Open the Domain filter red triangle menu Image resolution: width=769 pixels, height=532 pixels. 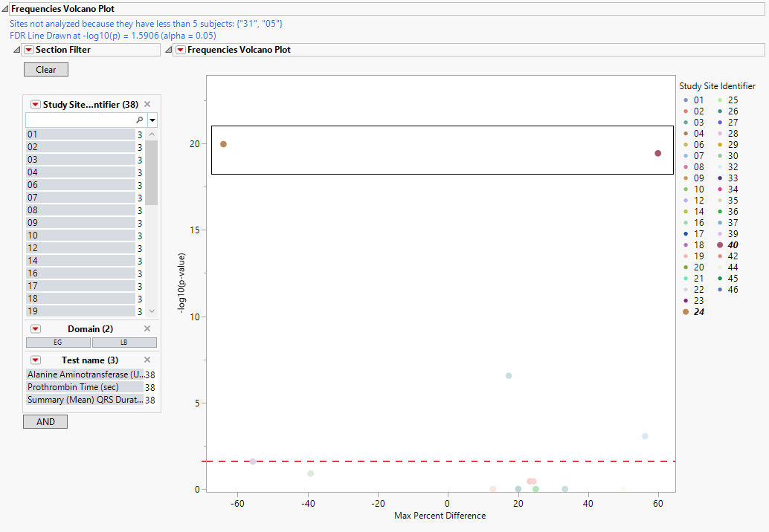[35, 329]
